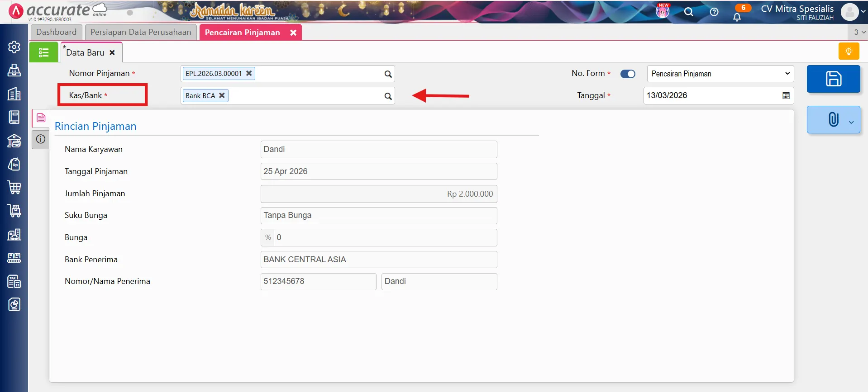Screen dimensions: 868x392
Task: Open the green list view button
Action: pyautogui.click(x=44, y=52)
